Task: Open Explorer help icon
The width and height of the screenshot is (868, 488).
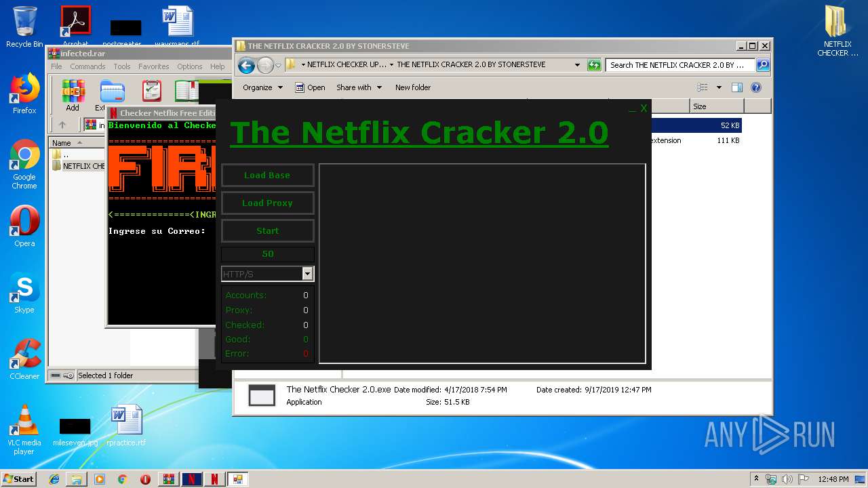Action: point(756,87)
